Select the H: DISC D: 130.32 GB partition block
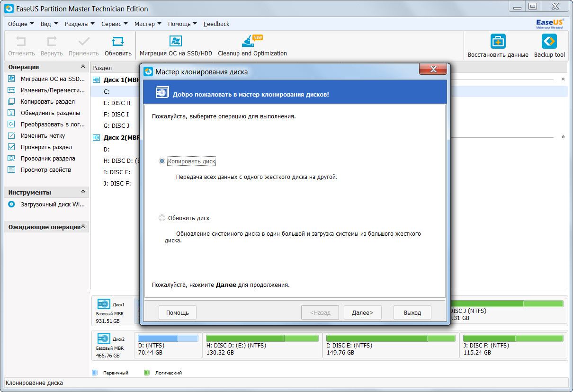 [x=262, y=345]
